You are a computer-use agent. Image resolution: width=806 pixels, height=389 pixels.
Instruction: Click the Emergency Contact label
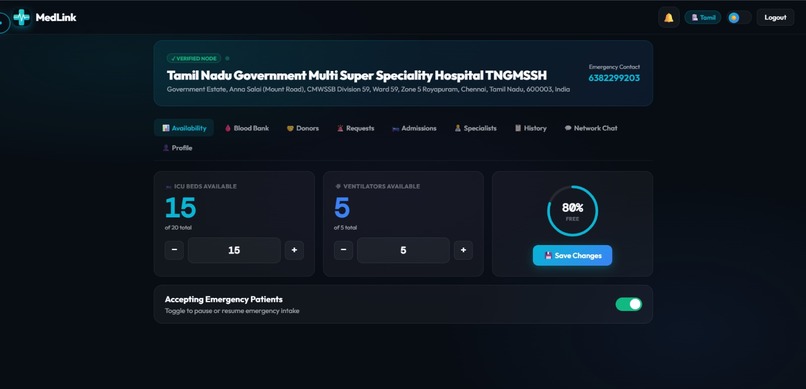point(614,67)
